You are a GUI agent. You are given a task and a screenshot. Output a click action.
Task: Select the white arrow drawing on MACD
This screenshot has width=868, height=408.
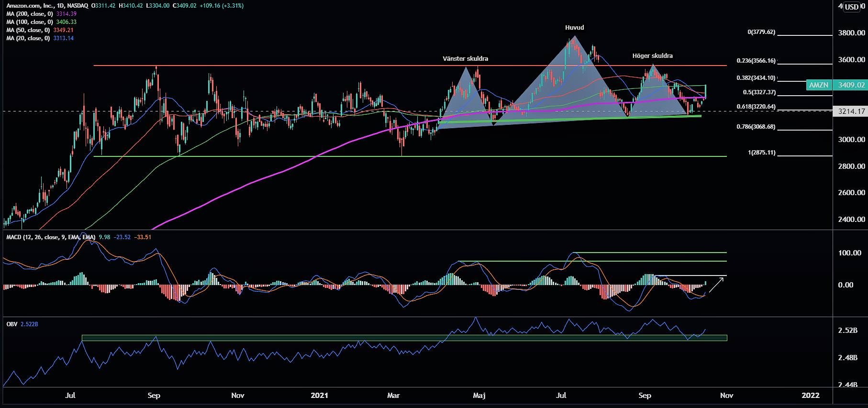(716, 285)
